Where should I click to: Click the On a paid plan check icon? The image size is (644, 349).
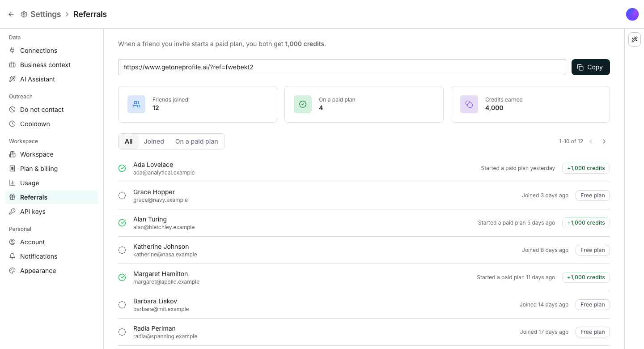303,104
